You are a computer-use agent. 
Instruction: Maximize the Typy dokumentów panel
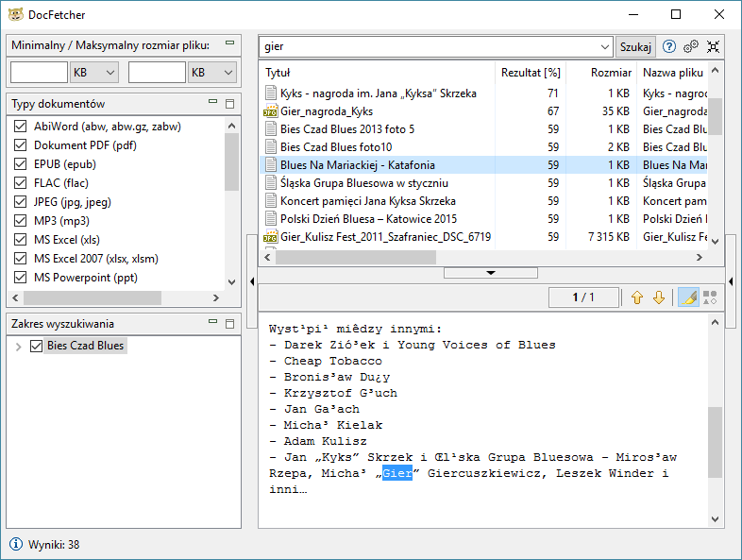[x=230, y=104]
